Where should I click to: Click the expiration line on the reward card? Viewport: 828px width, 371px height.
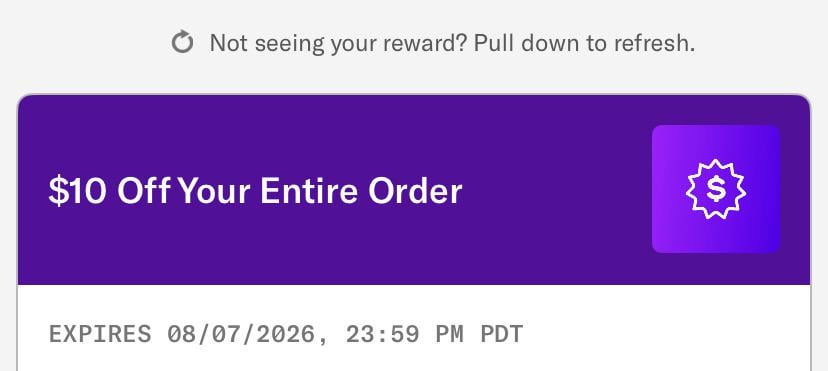(x=286, y=334)
